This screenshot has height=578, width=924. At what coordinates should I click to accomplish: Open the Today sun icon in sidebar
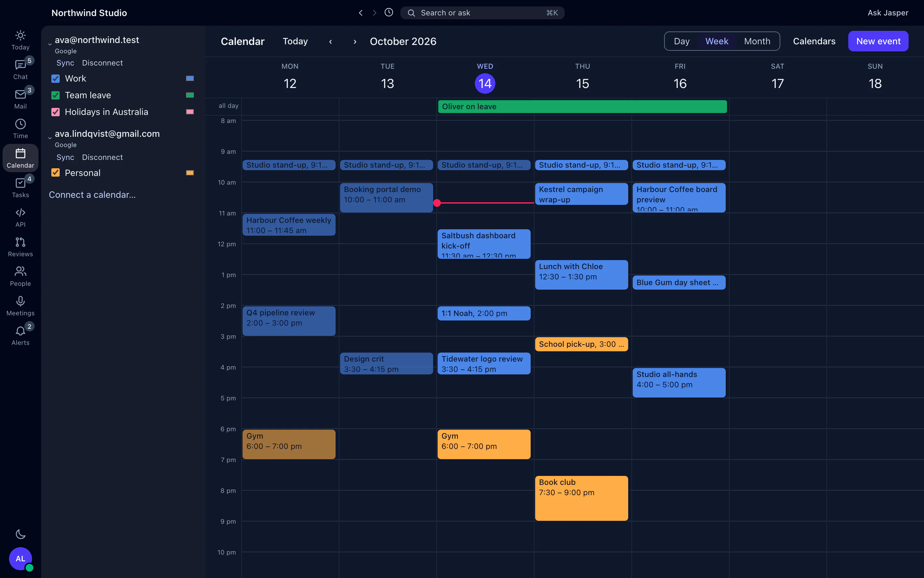click(20, 40)
